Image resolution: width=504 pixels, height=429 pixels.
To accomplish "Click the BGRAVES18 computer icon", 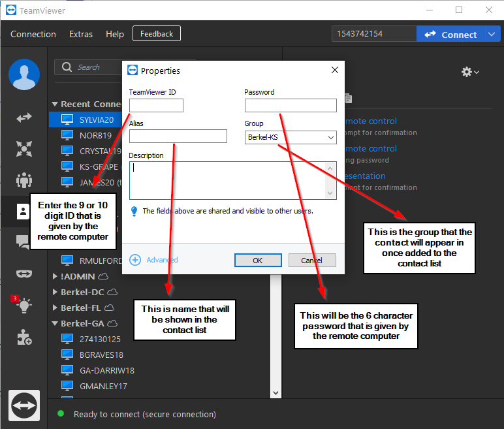I will 67,355.
